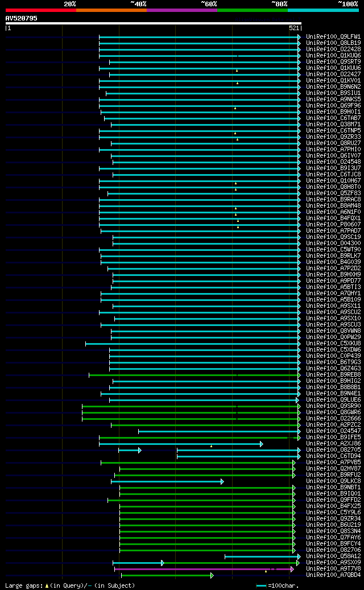Click the UniRef100_Q9ZR33 label
The image size is (364, 590).
tap(333, 137)
